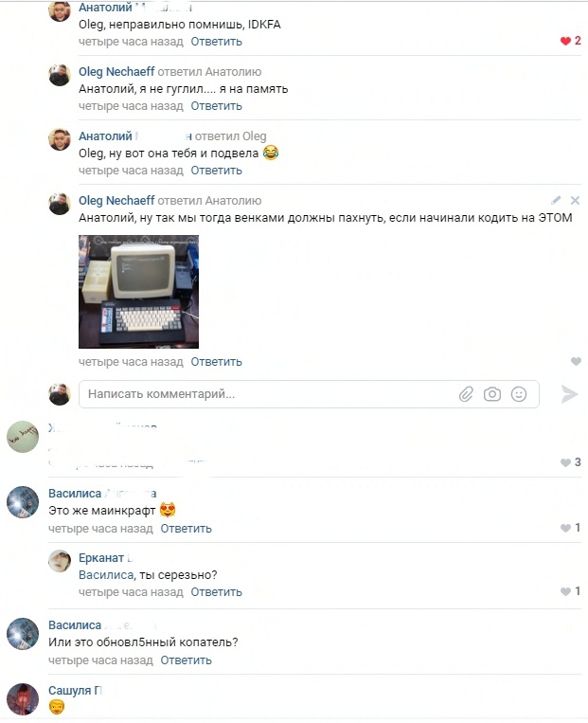Open the emoji smiley picker
This screenshot has width=588, height=723.
coord(519,394)
